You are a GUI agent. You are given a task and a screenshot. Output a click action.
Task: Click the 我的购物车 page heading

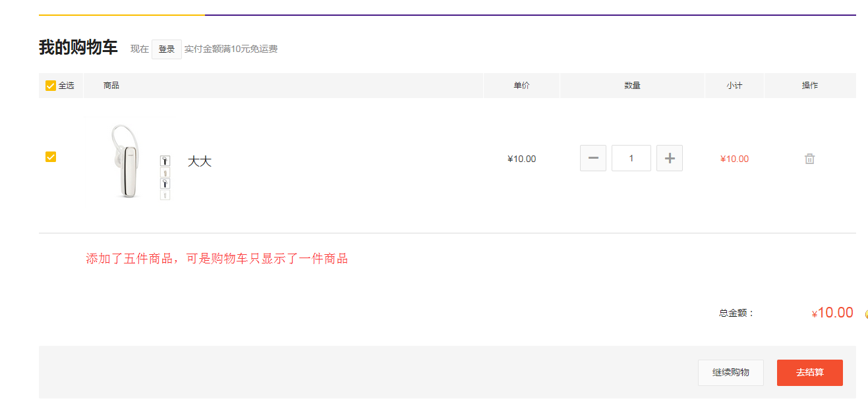click(78, 48)
